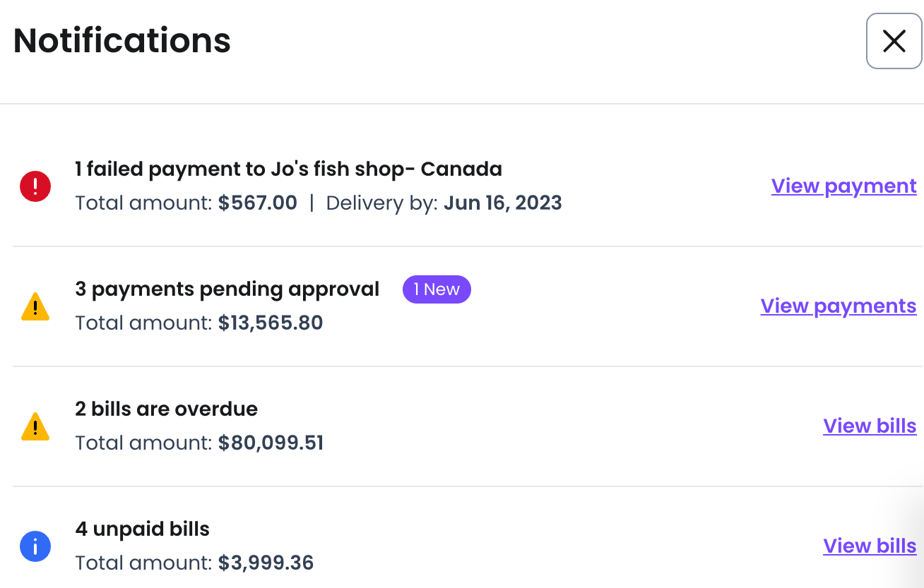Image resolution: width=924 pixels, height=588 pixels.
Task: Click the yellow warning icon for overdue bills
Action: pos(35,426)
